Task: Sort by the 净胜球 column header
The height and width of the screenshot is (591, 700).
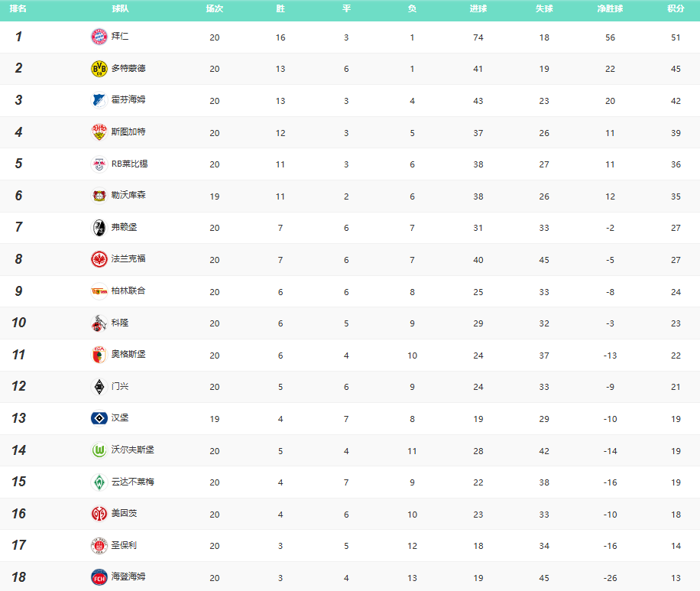Action: click(x=610, y=9)
